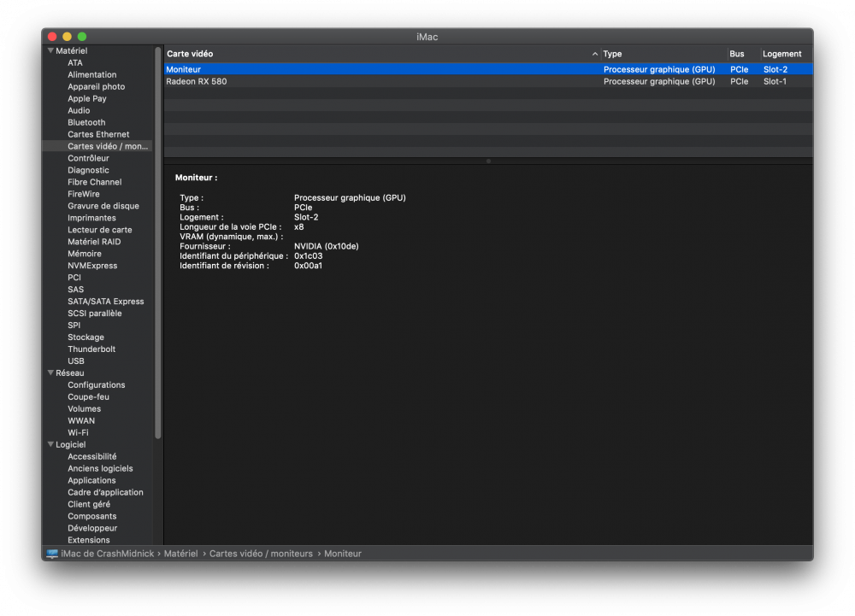The height and width of the screenshot is (616, 855).
Task: Click the 0x1c03 device identifier value
Action: pyautogui.click(x=308, y=256)
